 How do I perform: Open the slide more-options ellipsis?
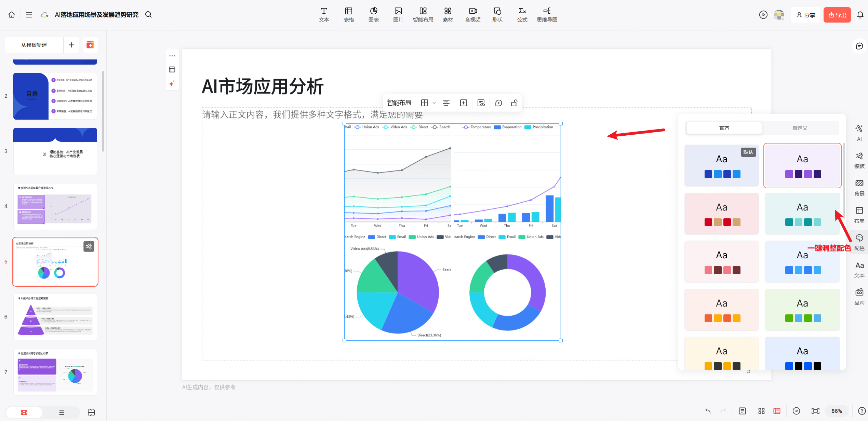172,56
